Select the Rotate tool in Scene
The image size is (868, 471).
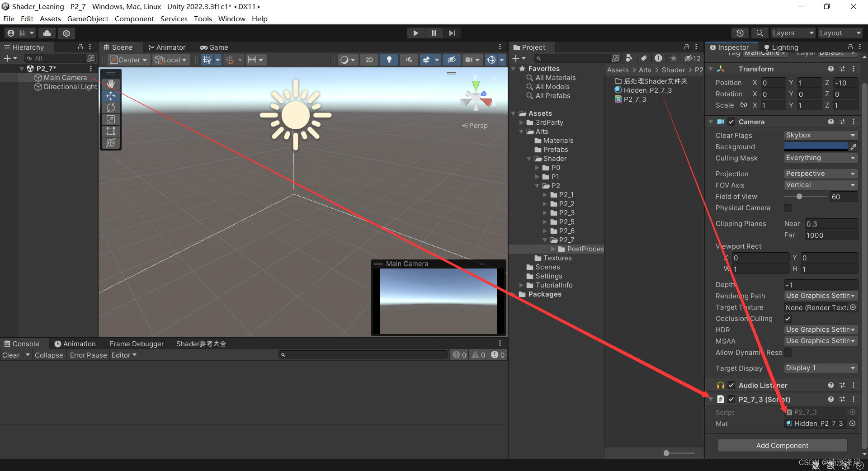[111, 108]
